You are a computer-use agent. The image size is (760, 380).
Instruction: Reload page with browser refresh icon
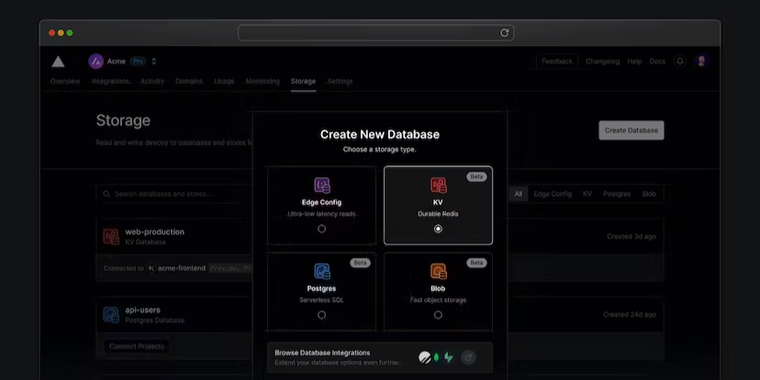[x=504, y=32]
